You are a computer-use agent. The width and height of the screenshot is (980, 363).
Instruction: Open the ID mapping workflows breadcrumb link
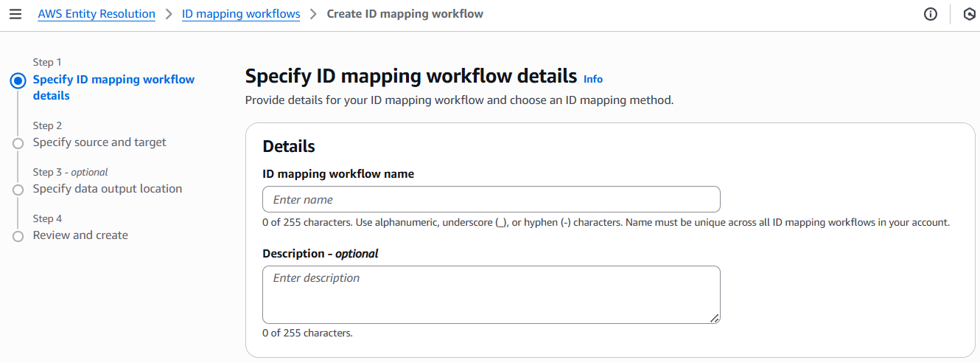click(x=241, y=14)
